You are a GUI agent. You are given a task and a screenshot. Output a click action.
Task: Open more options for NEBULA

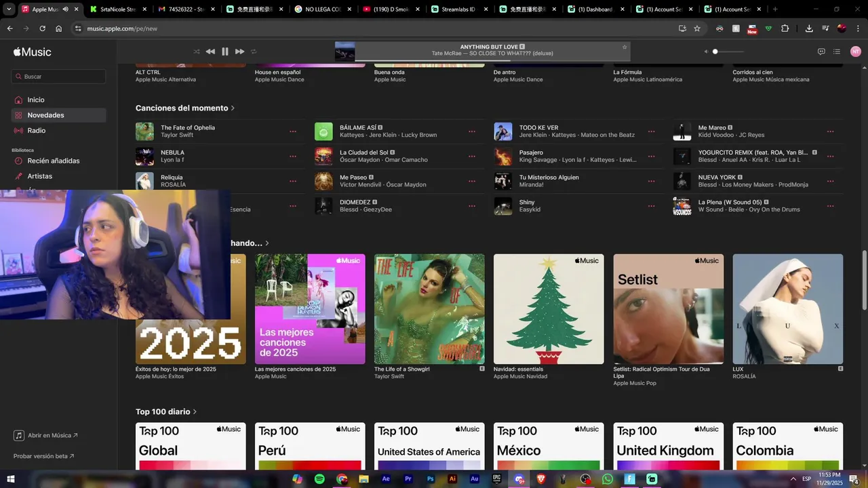[x=293, y=157]
